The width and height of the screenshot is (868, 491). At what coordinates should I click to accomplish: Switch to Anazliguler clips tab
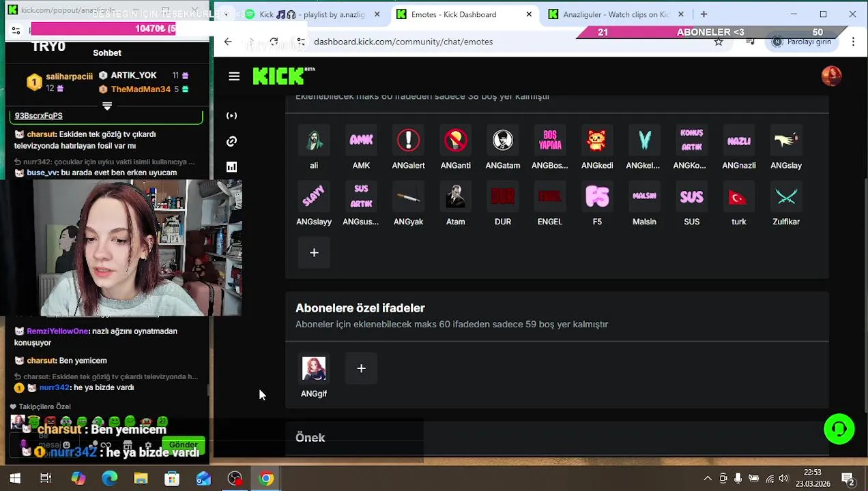616,14
